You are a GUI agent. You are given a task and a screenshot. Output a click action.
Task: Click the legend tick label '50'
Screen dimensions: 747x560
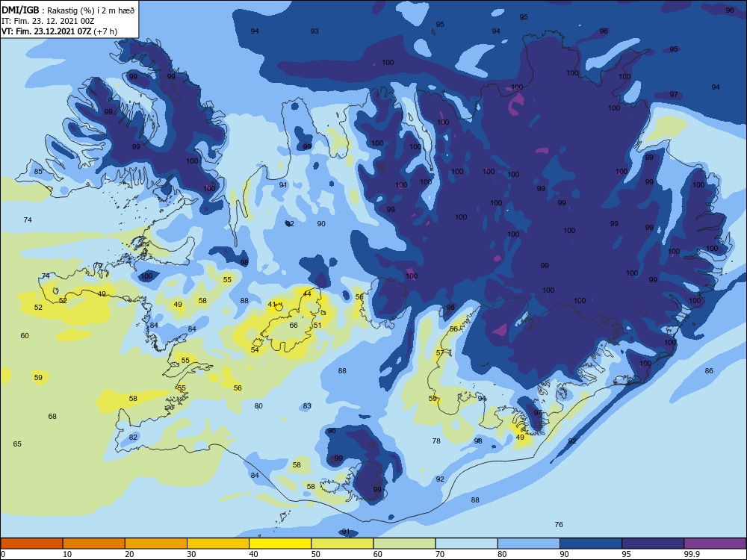[x=315, y=554]
